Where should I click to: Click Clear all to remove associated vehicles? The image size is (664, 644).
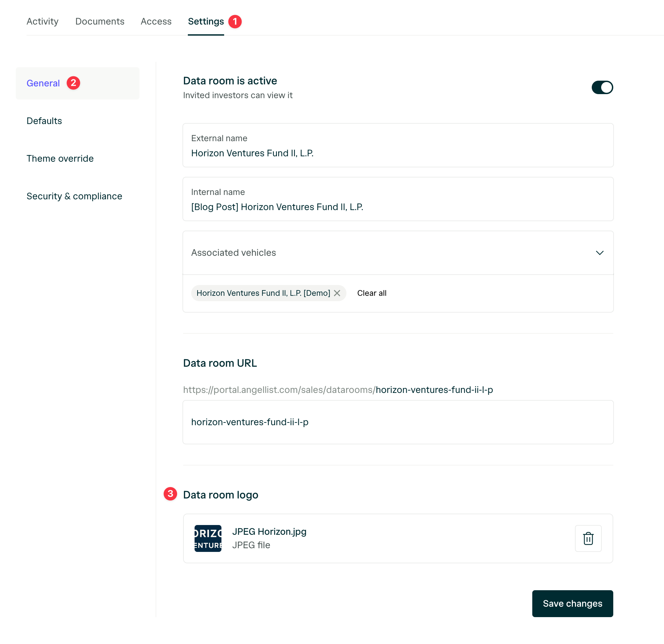click(372, 293)
